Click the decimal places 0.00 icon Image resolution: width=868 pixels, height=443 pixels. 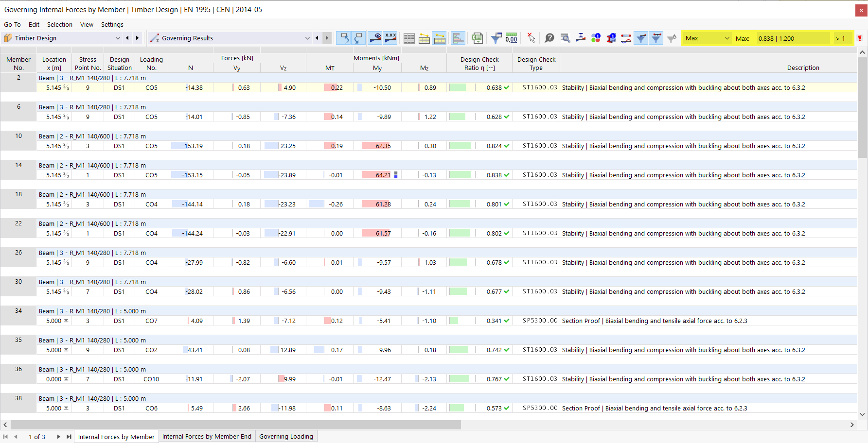coord(511,38)
